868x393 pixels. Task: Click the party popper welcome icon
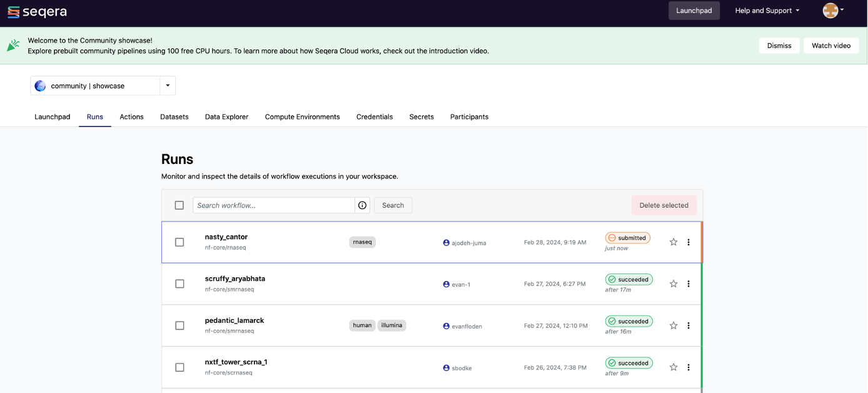[13, 45]
